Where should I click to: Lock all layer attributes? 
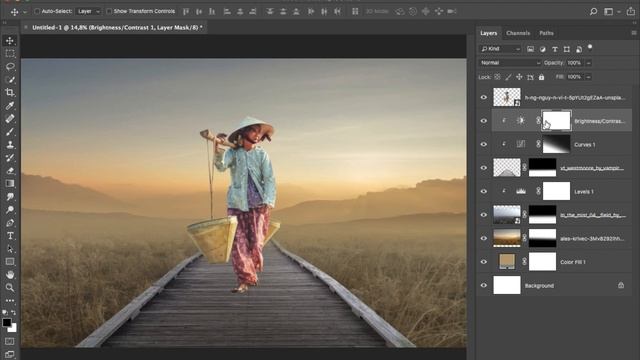tap(541, 77)
